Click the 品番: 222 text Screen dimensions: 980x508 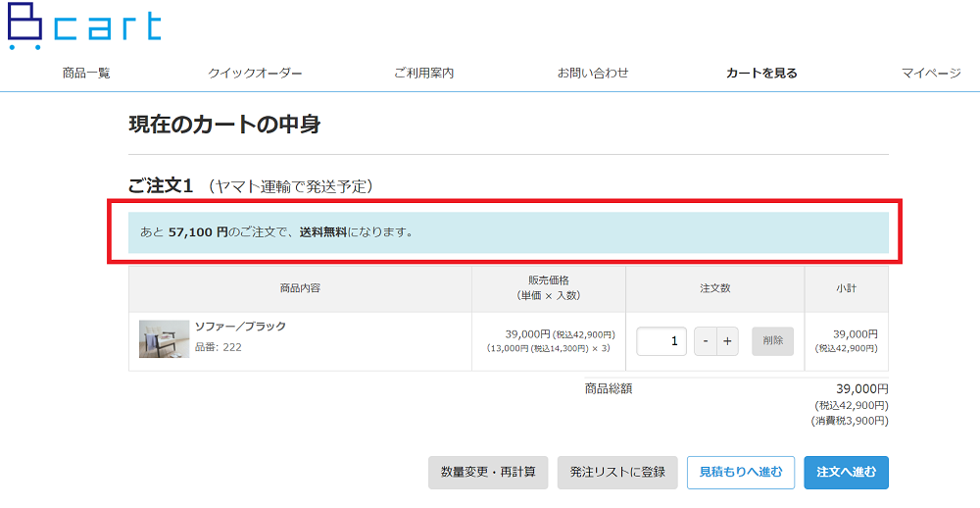(219, 347)
